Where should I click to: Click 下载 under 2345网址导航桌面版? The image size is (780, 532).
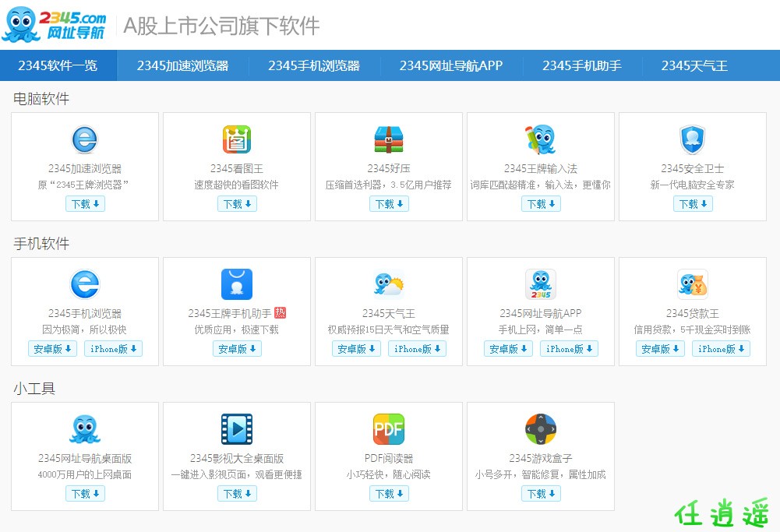click(85, 494)
